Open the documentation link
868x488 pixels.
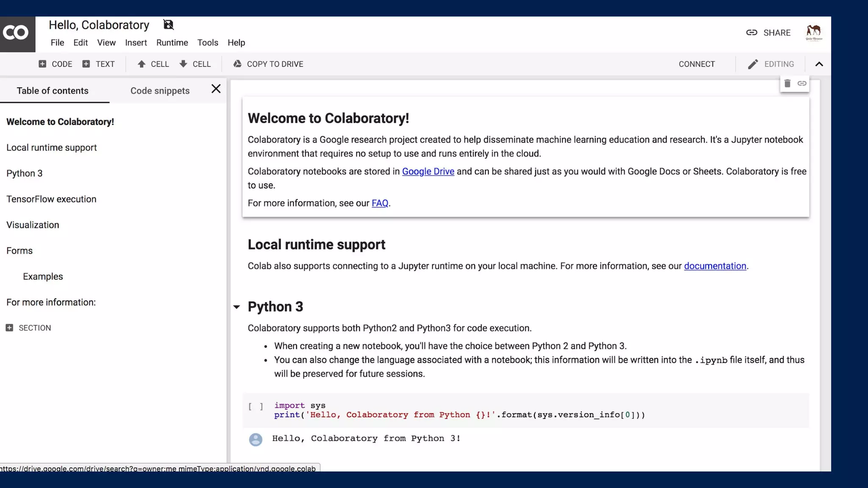point(715,266)
